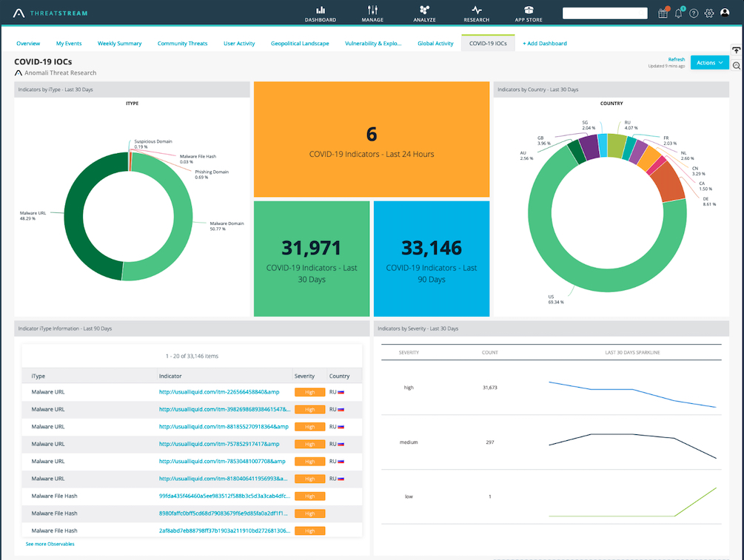This screenshot has width=744, height=560.
Task: Click the upload arrow icon on right edge
Action: coord(736,50)
